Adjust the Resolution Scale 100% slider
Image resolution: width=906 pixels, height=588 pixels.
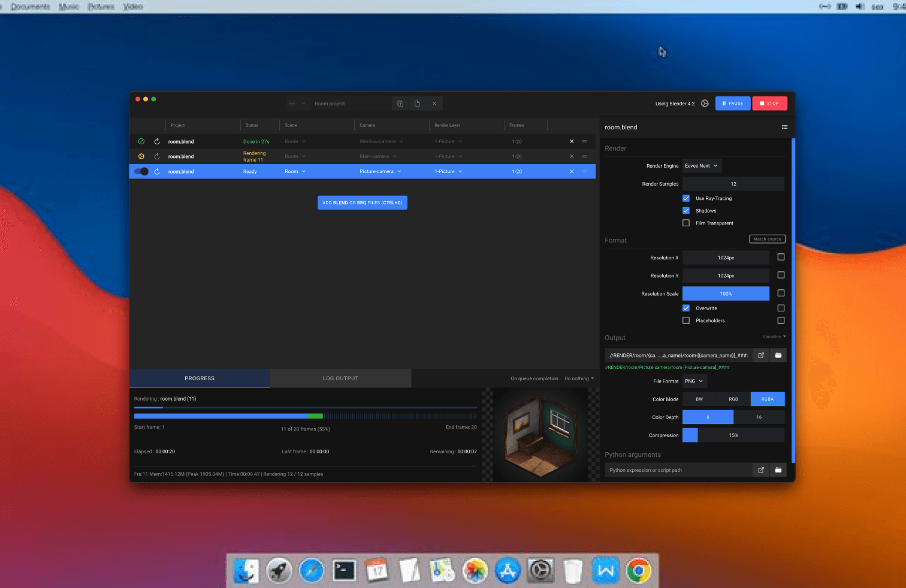click(726, 293)
